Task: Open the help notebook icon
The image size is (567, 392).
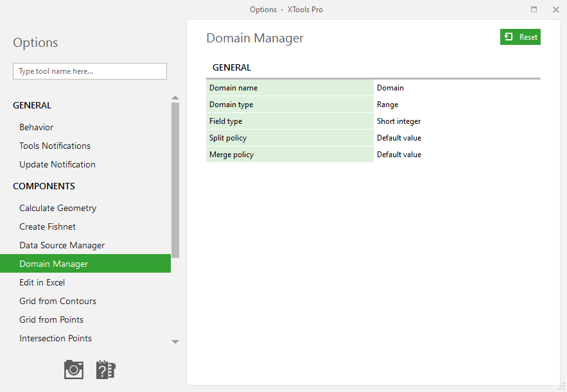Action: (x=105, y=370)
